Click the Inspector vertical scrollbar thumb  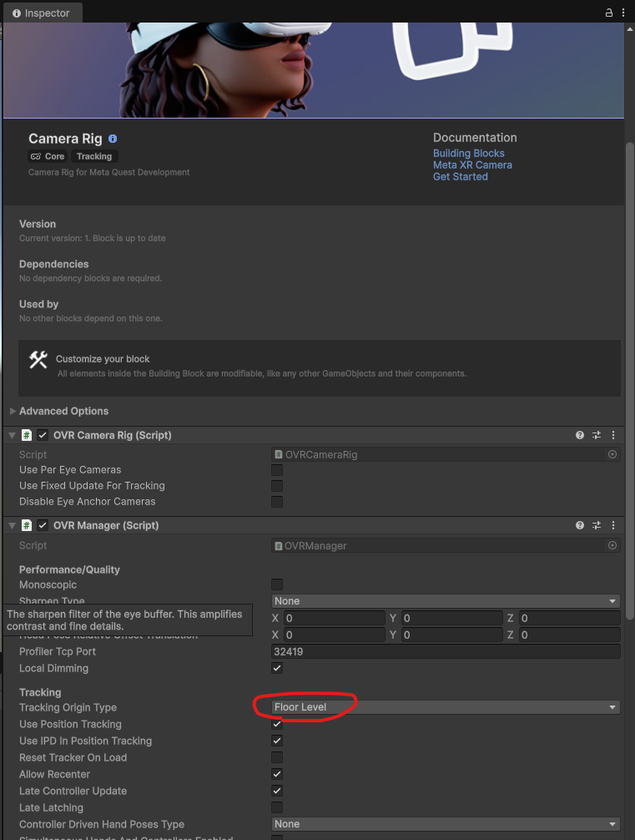(x=630, y=381)
